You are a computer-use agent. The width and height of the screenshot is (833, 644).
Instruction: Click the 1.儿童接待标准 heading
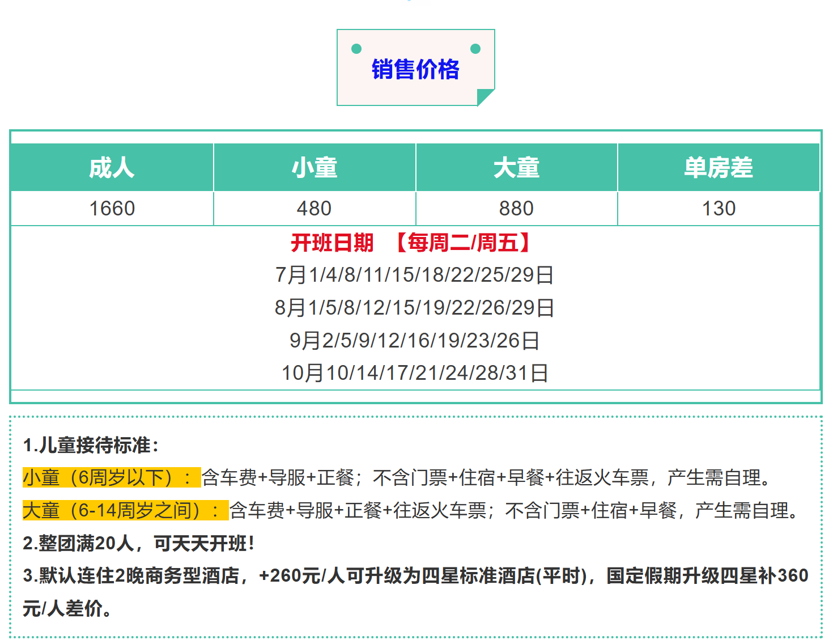coord(92,445)
